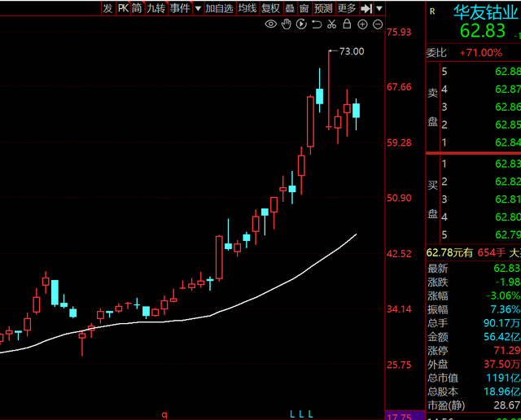Image resolution: width=521 pixels, height=420 pixels.
Task: Select sell order level 3 at 62.86
Action: 481,107
